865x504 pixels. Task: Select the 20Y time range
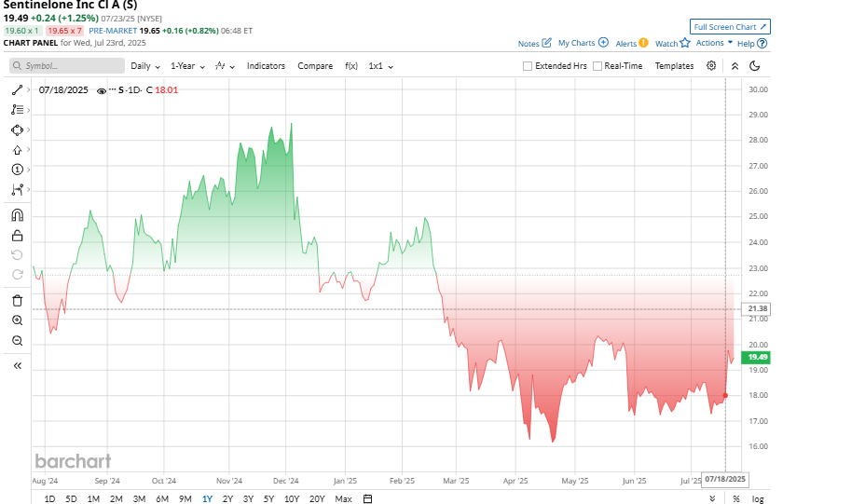point(317,498)
